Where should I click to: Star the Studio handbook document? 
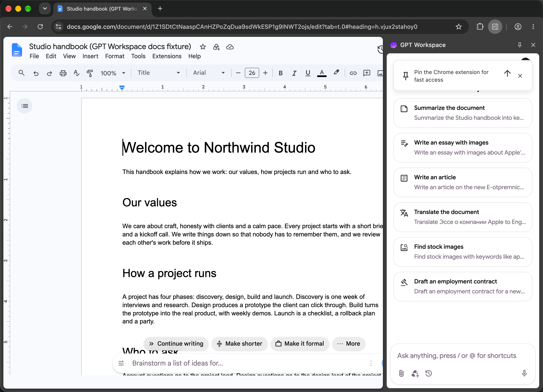point(203,47)
